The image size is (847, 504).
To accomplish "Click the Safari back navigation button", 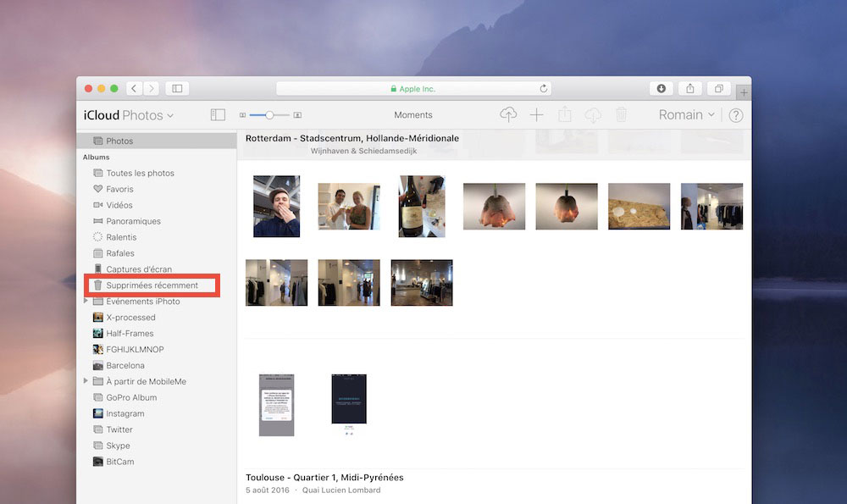I will [134, 88].
